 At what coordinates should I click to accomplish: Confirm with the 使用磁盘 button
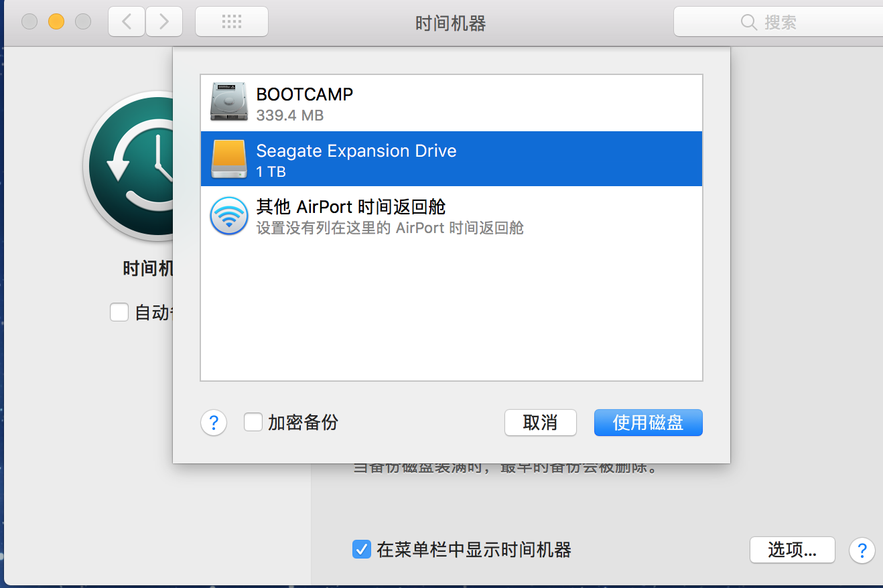(x=649, y=423)
